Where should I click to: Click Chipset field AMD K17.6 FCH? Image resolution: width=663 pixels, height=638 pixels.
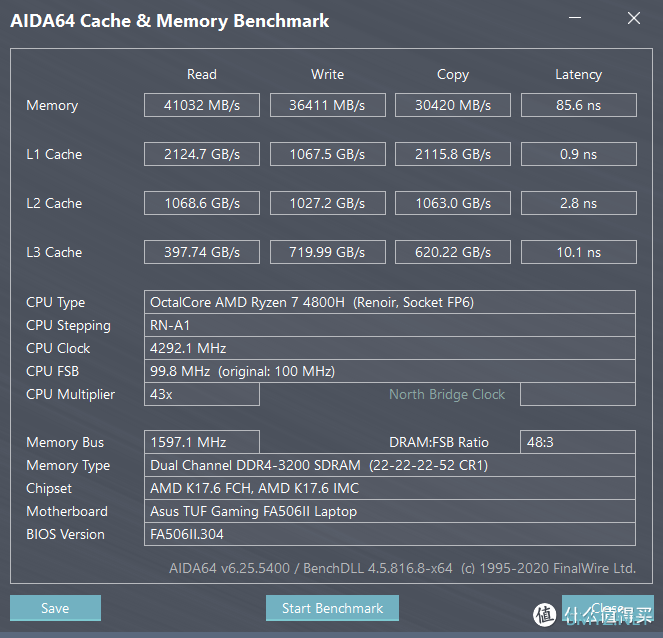tap(389, 488)
